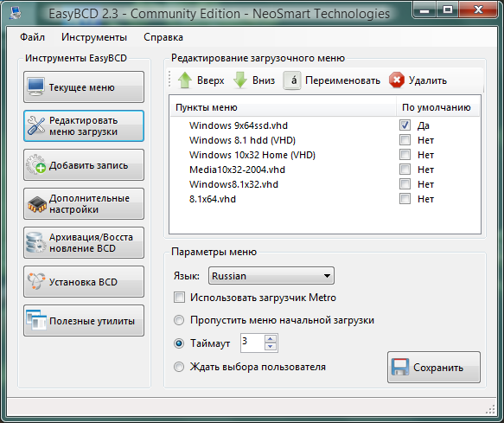Click the green Вниз down arrow icon
This screenshot has width=504, height=423.
click(x=240, y=80)
